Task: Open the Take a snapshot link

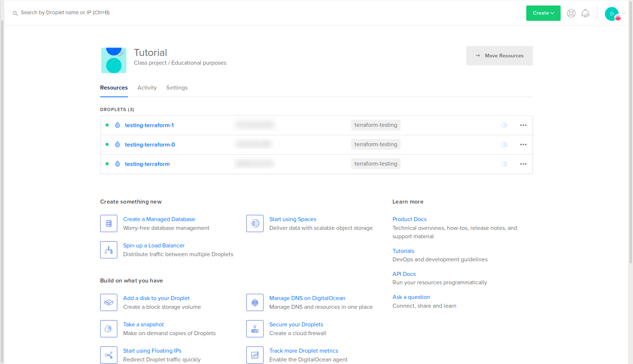Action: point(143,325)
